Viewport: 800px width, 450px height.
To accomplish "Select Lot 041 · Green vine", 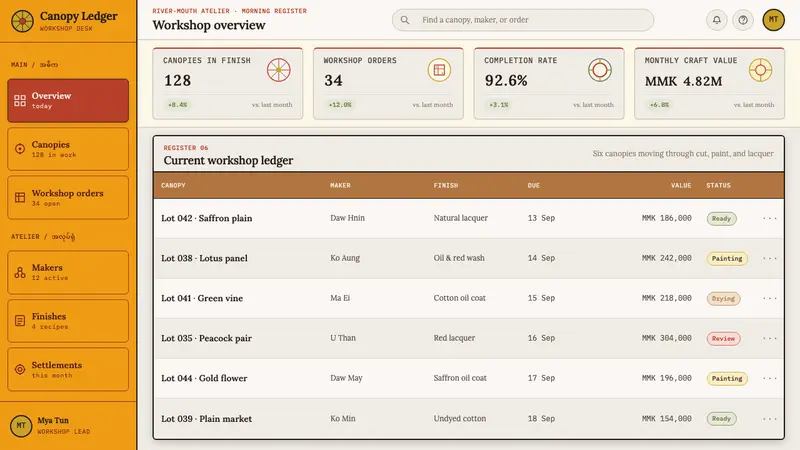I will click(x=202, y=298).
